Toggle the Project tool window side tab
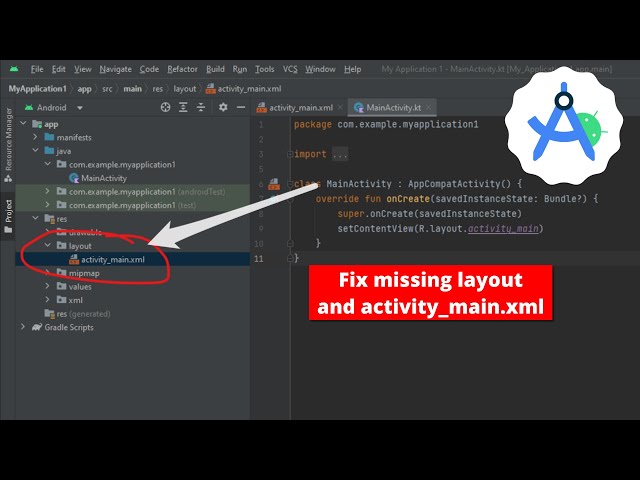 point(8,216)
